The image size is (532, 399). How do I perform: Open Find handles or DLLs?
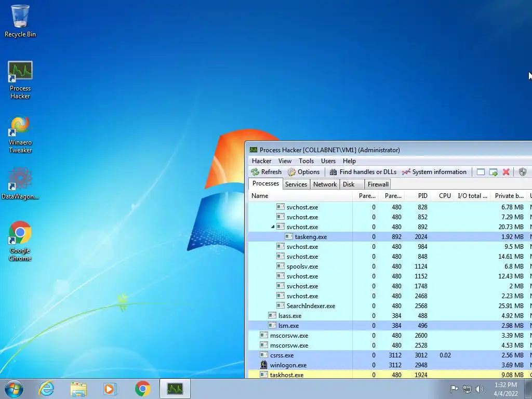(x=363, y=172)
